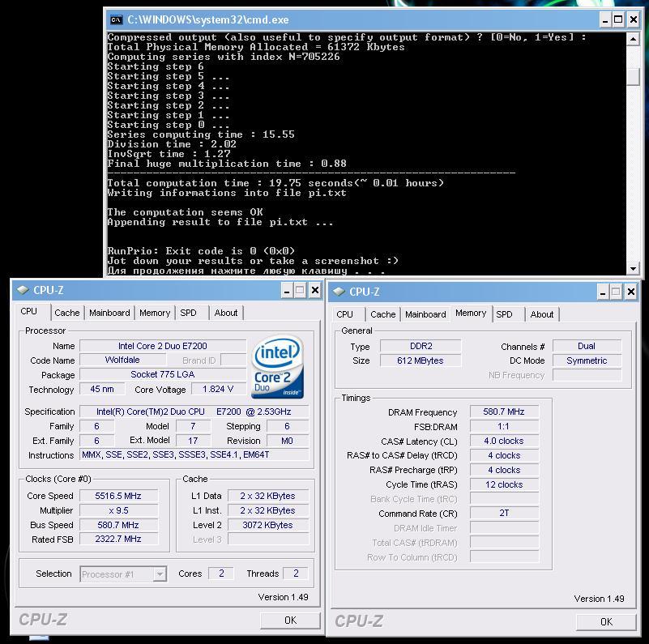649x644 pixels.
Task: Click the Wolfdale code name field
Action: coord(122,360)
